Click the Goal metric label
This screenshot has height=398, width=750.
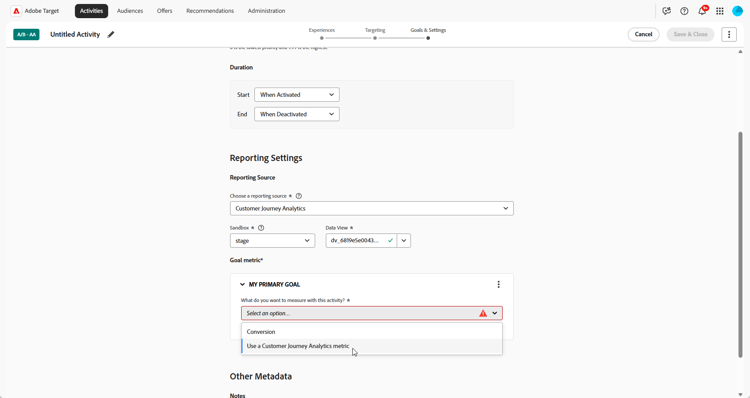coord(246,260)
